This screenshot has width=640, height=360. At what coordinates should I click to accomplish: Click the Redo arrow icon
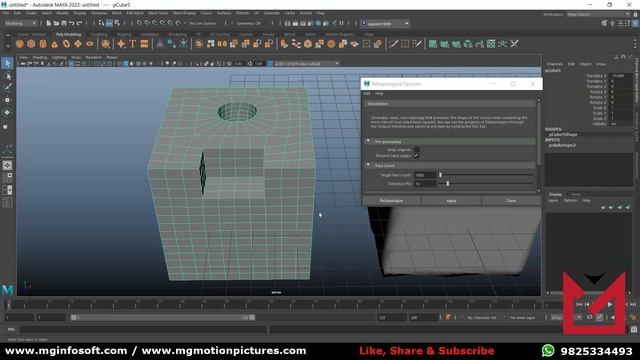pyautogui.click(x=80, y=23)
